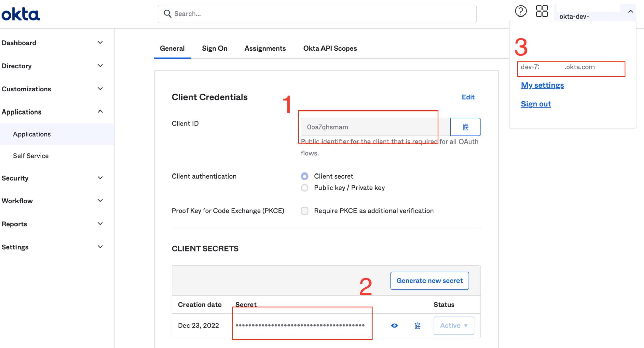Open the apps grid icon
644x348 pixels.
click(542, 11)
